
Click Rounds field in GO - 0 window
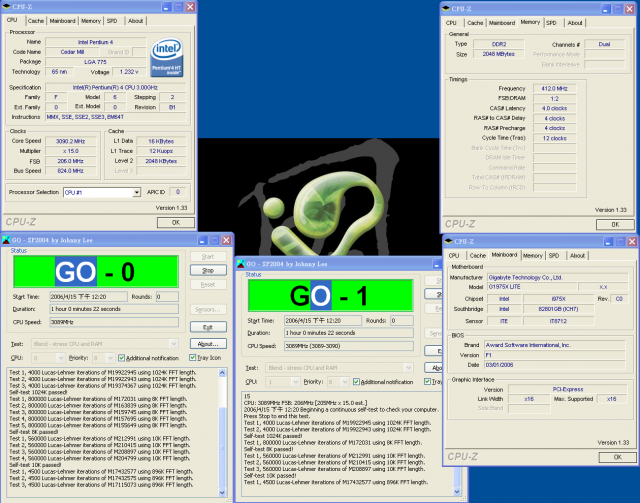point(167,297)
